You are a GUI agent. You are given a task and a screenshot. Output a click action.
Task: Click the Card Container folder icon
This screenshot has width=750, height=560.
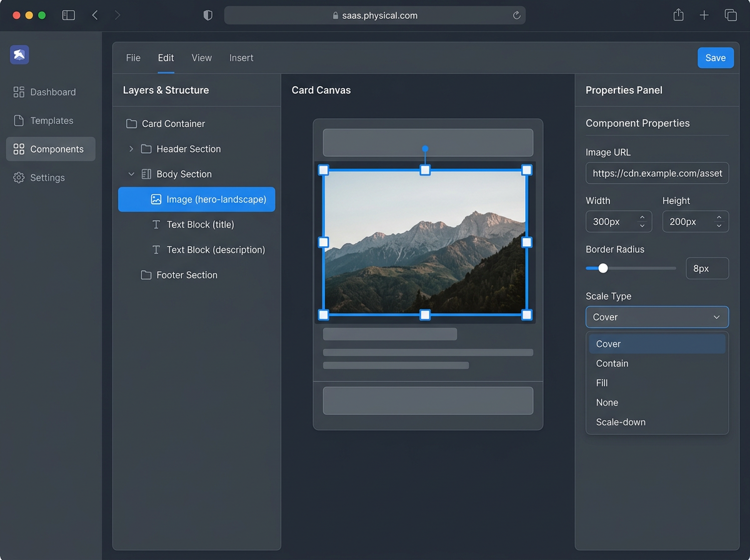[131, 124]
